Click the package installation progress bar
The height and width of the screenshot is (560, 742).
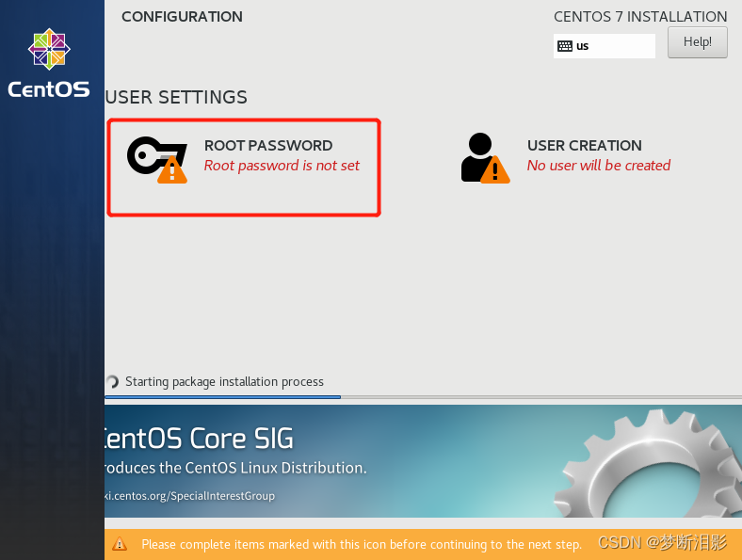tap(423, 397)
